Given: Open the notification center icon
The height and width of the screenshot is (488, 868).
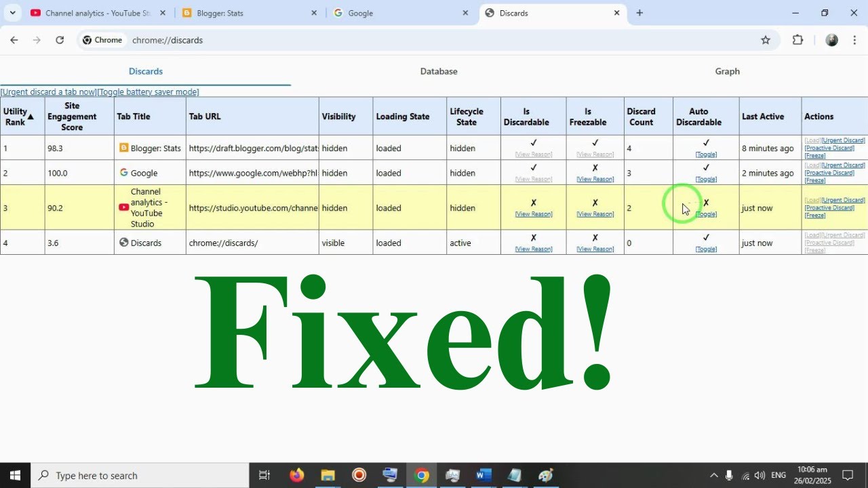Looking at the screenshot, I should click(847, 475).
